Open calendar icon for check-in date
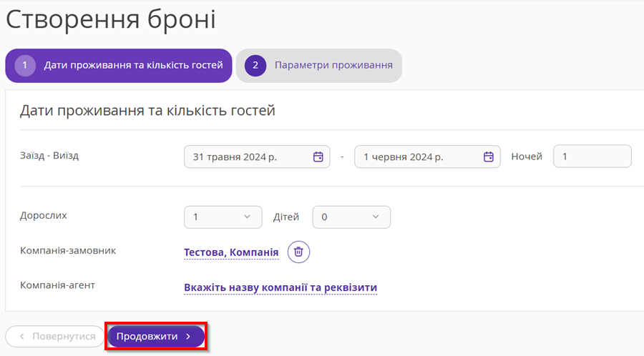This screenshot has width=644, height=356. pyautogui.click(x=318, y=157)
